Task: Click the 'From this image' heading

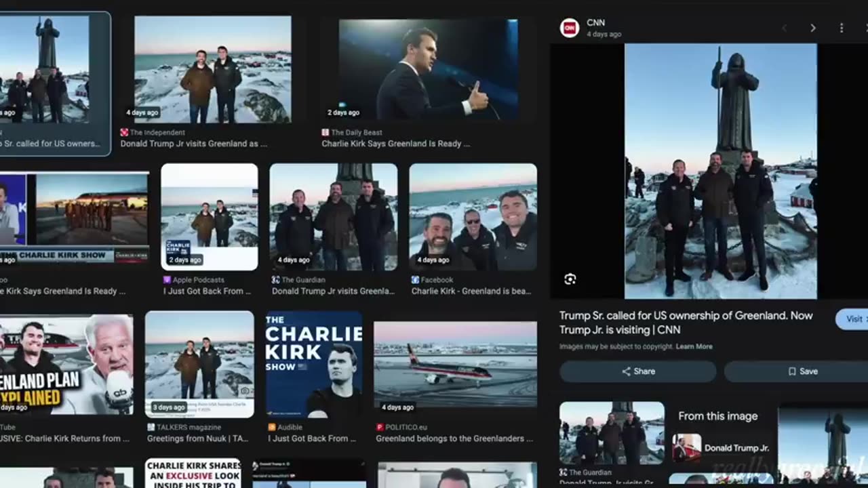Action: pos(717,416)
